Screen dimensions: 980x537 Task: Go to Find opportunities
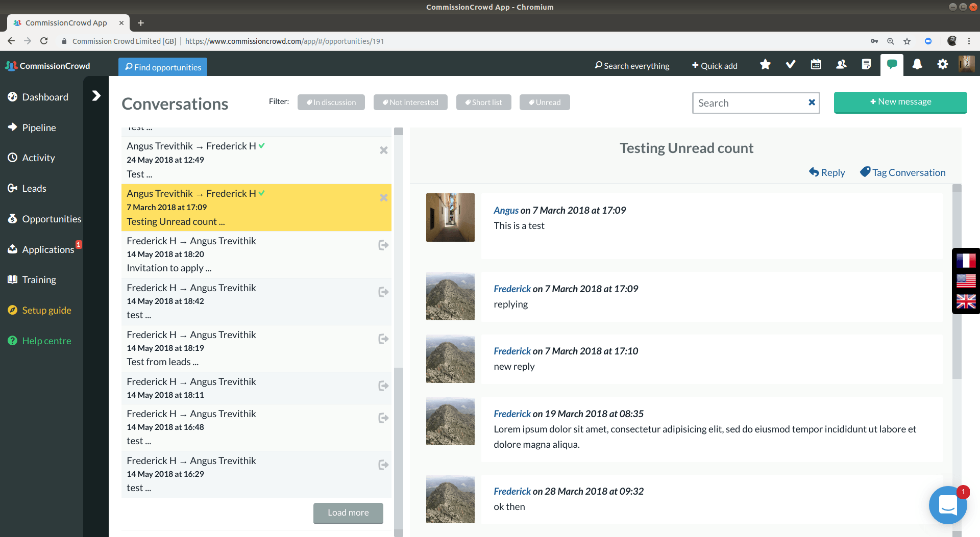point(162,67)
